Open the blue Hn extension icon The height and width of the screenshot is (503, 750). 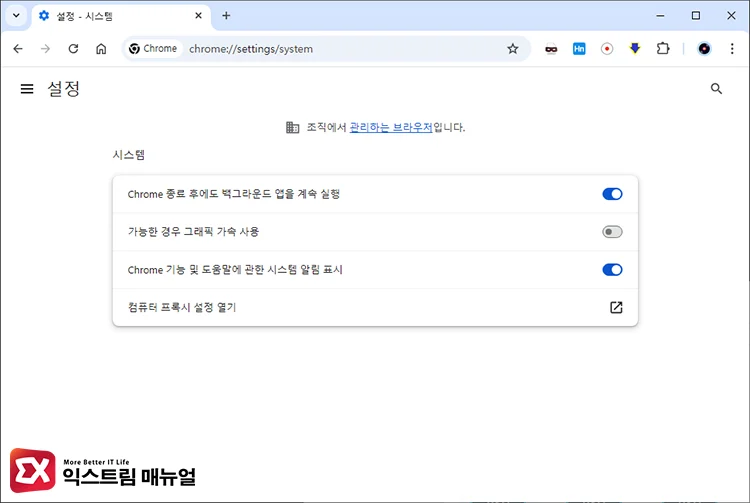pos(579,49)
